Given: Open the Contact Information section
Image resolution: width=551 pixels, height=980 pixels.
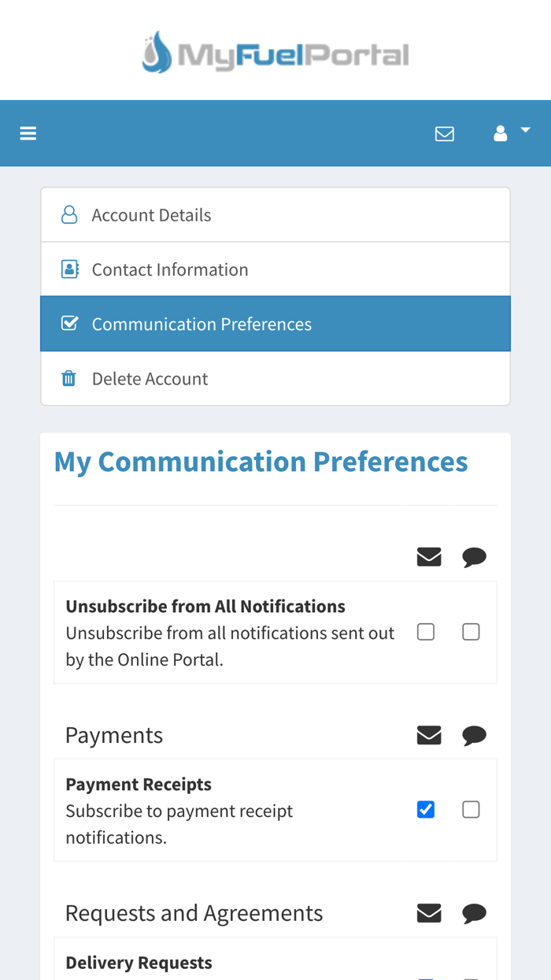Looking at the screenshot, I should 171,268.
